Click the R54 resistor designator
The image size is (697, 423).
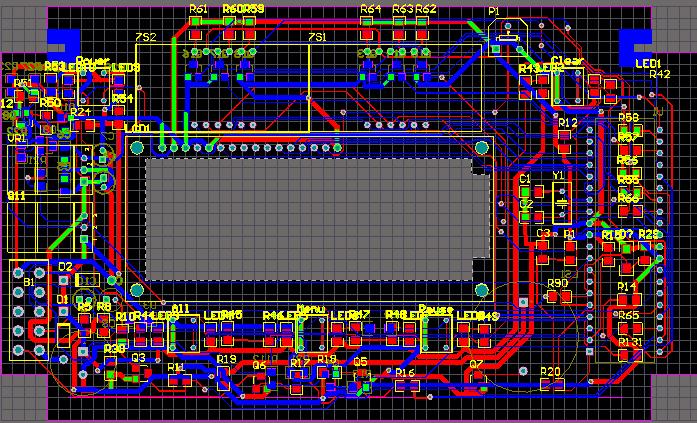point(122,99)
